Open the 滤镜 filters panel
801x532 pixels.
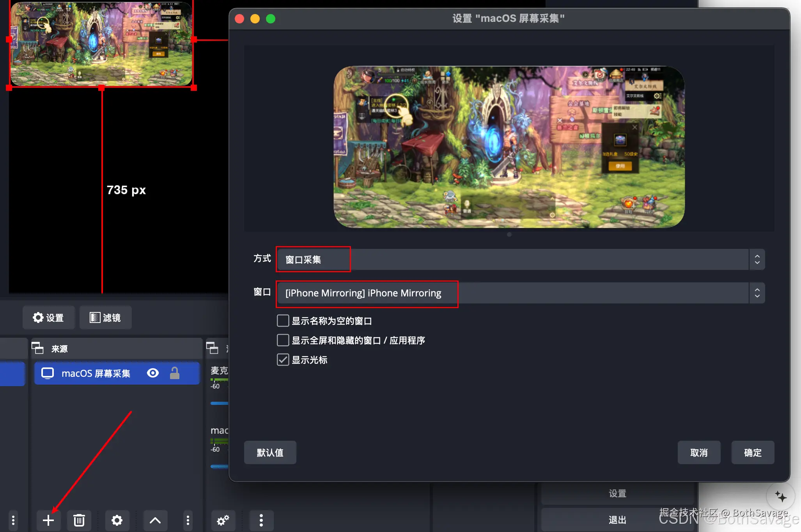pyautogui.click(x=105, y=317)
